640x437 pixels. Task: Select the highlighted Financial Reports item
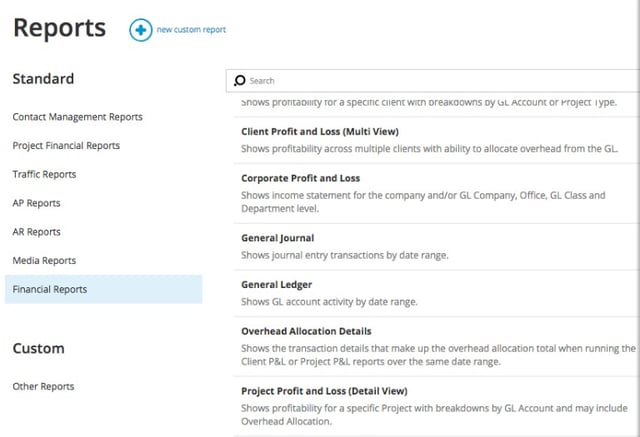tap(103, 289)
